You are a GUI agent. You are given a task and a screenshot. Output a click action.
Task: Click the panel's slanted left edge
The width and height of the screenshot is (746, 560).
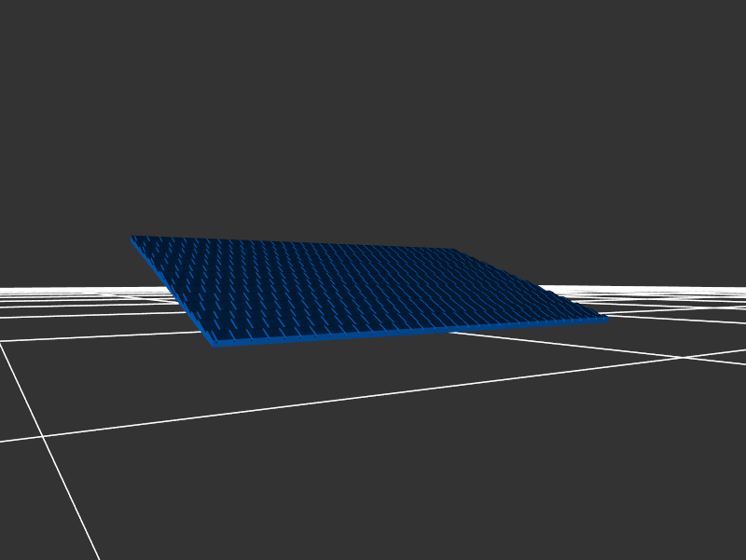(x=173, y=290)
